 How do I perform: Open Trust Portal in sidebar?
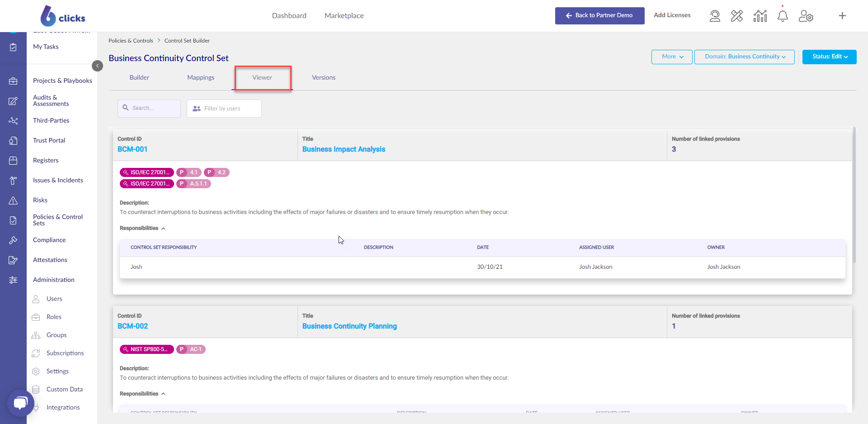(49, 141)
